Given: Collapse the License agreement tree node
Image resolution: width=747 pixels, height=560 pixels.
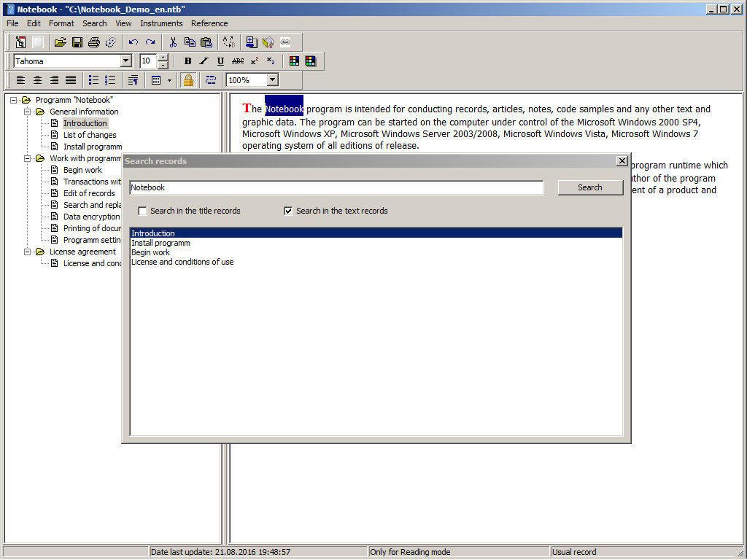Looking at the screenshot, I should (x=28, y=252).
